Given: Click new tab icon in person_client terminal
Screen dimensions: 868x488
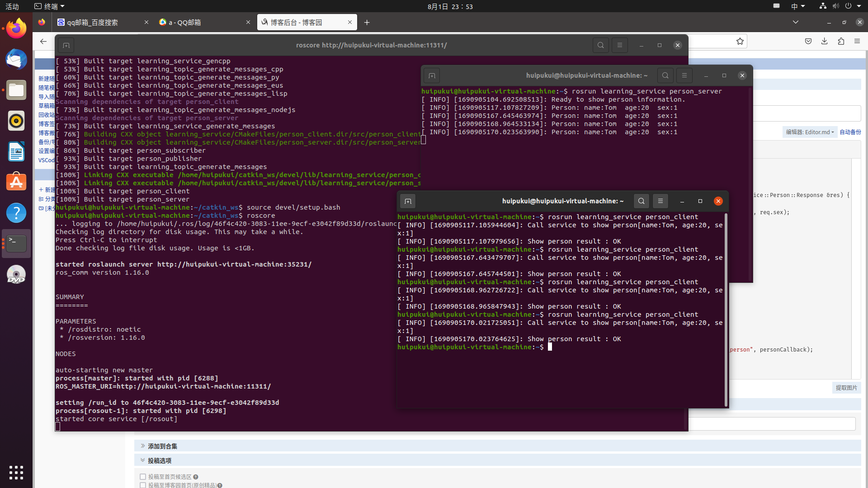Looking at the screenshot, I should tap(408, 202).
